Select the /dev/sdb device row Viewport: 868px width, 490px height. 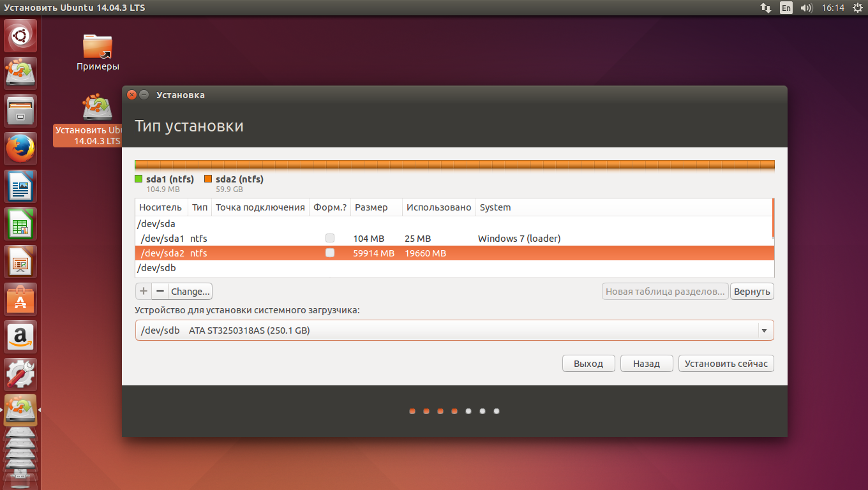pyautogui.click(x=454, y=268)
